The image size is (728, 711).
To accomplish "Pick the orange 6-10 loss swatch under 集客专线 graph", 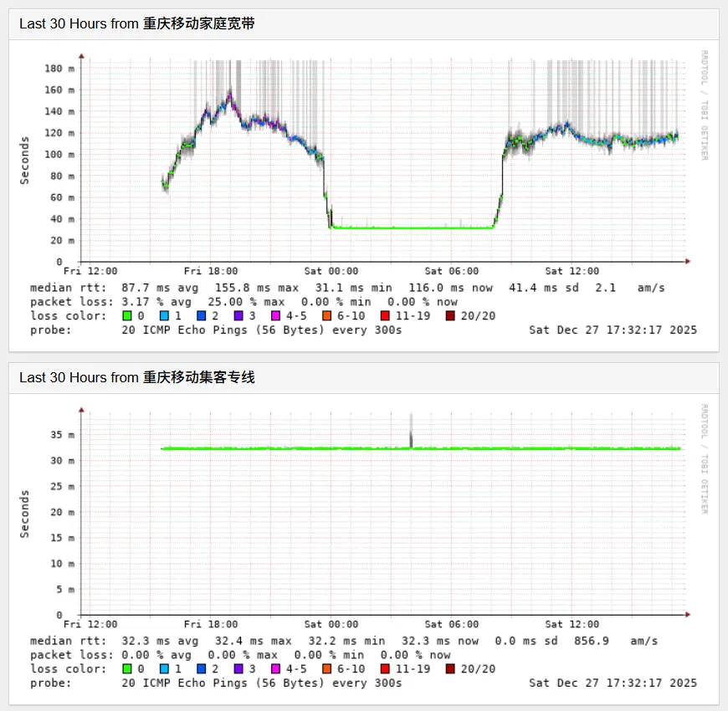I will coord(326,669).
